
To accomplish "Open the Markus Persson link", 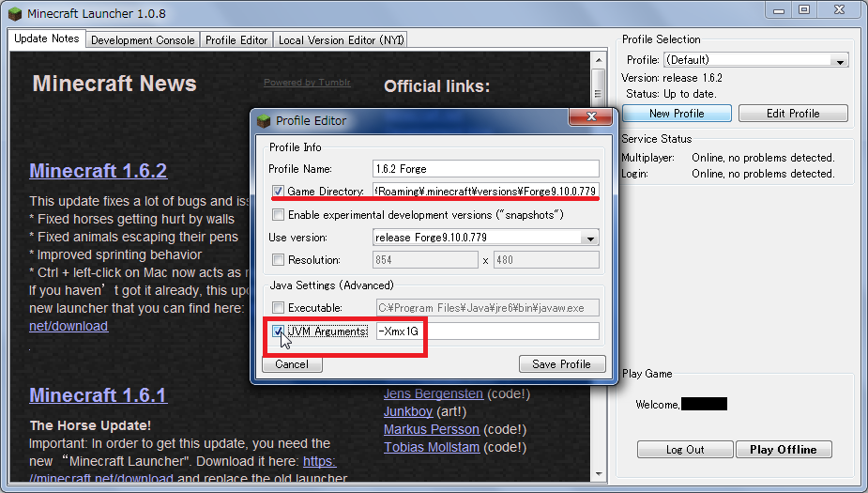I will [432, 429].
